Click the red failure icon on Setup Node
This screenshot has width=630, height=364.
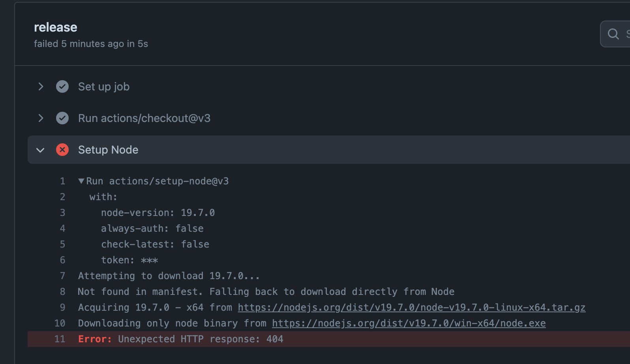(62, 150)
